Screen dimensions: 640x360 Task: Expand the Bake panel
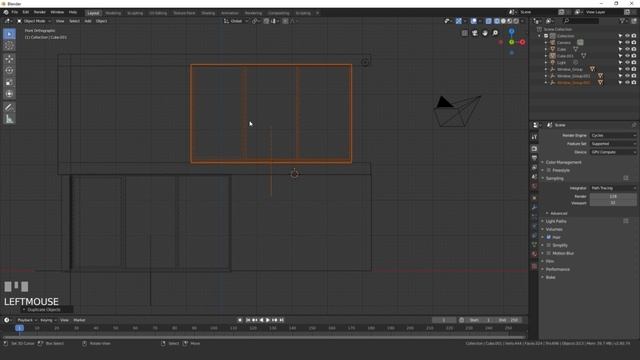pos(550,277)
